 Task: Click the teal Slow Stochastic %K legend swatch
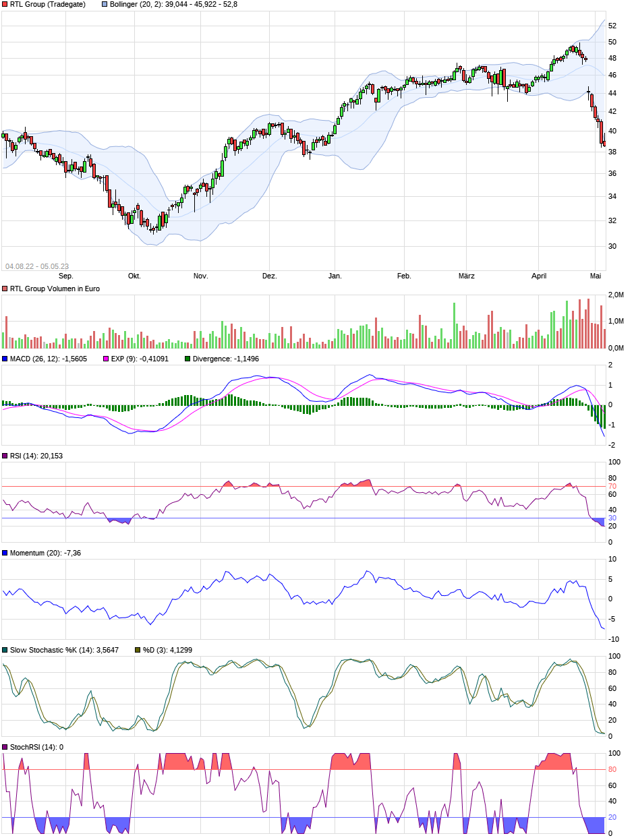[5, 650]
